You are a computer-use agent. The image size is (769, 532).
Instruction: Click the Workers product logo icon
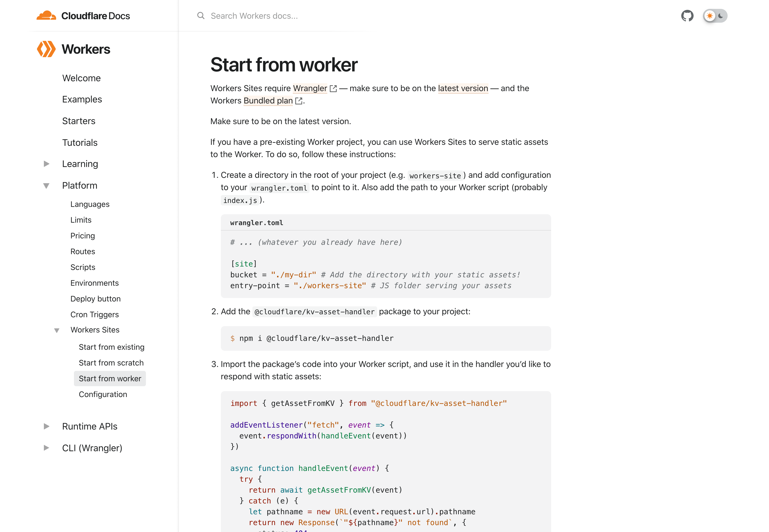pos(46,49)
